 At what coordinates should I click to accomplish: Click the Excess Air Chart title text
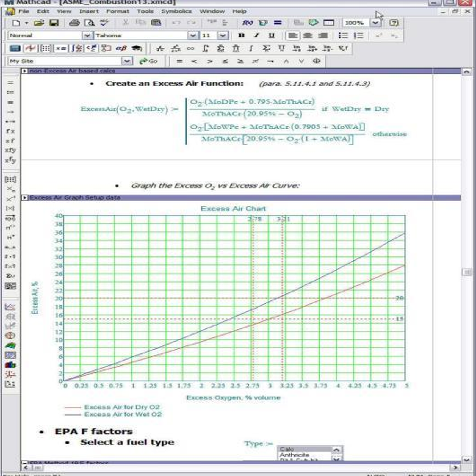click(233, 209)
